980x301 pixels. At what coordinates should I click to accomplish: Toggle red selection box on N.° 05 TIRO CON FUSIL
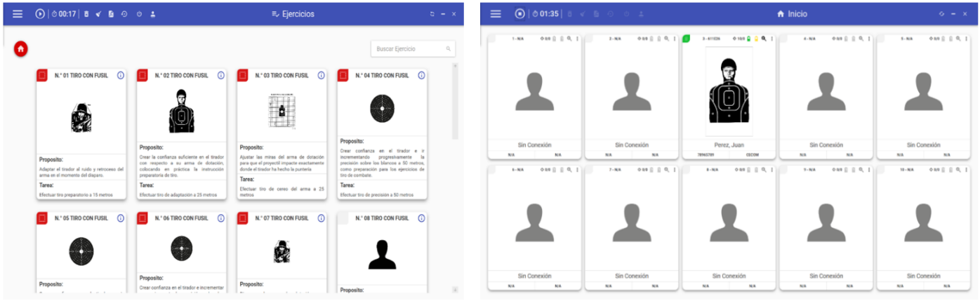[x=42, y=218]
